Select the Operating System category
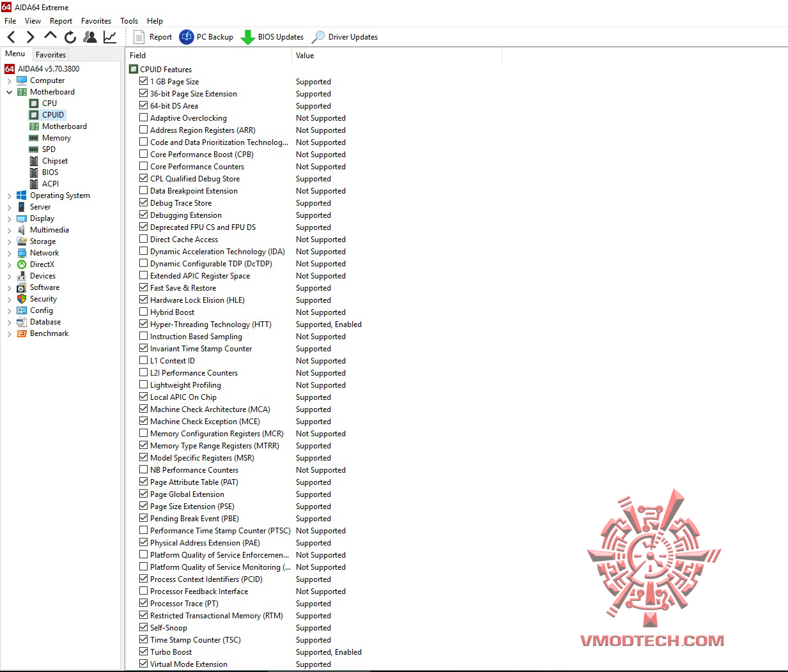The height and width of the screenshot is (672, 788). [60, 195]
